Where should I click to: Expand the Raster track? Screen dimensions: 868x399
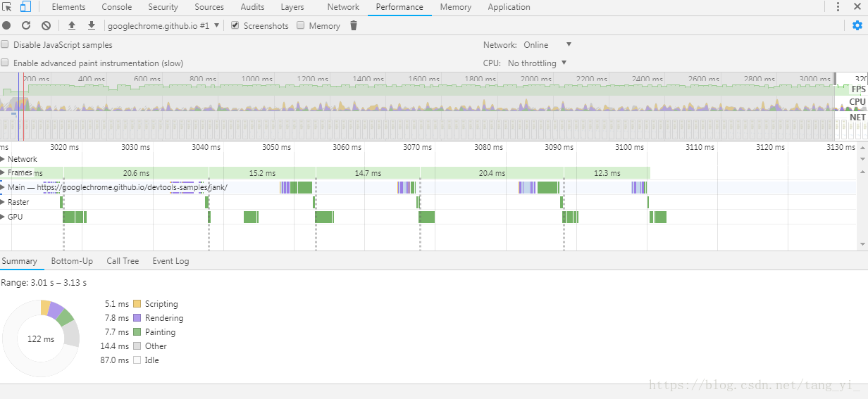coord(3,202)
